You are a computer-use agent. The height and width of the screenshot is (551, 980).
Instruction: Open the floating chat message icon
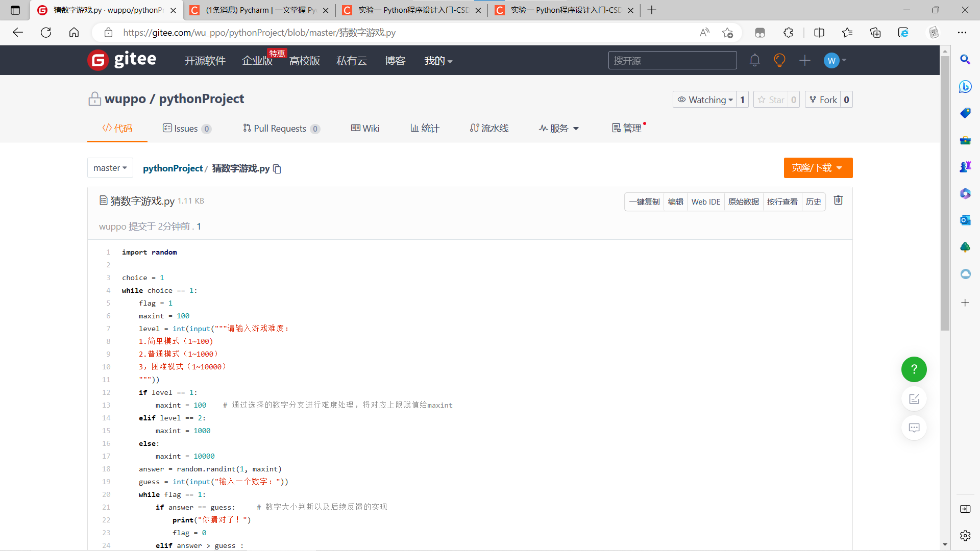click(x=914, y=428)
